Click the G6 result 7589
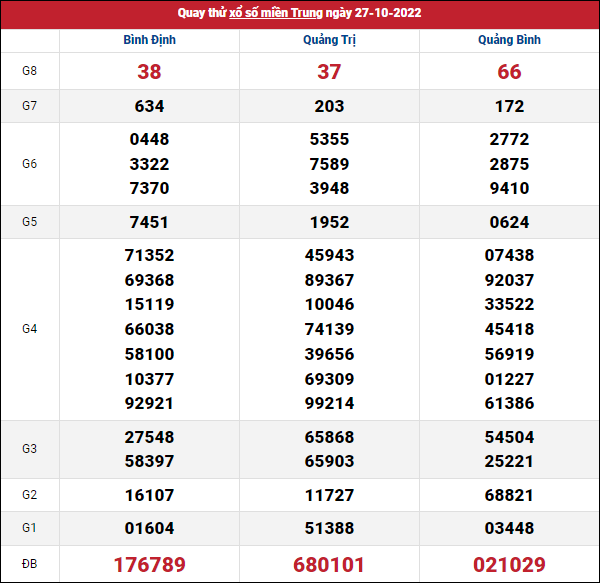This screenshot has height=583, width=600. (x=329, y=164)
